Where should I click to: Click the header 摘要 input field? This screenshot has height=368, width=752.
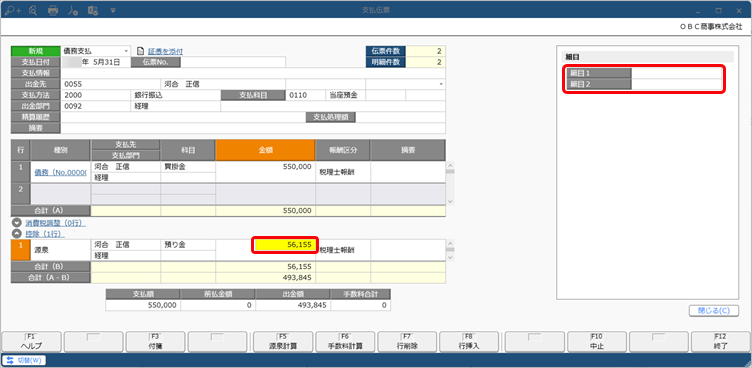[253, 128]
